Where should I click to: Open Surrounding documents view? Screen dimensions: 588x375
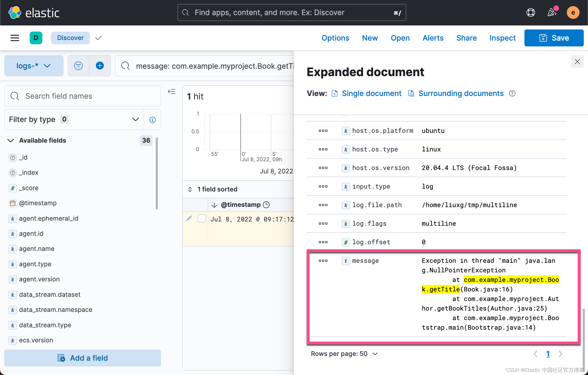(x=461, y=93)
